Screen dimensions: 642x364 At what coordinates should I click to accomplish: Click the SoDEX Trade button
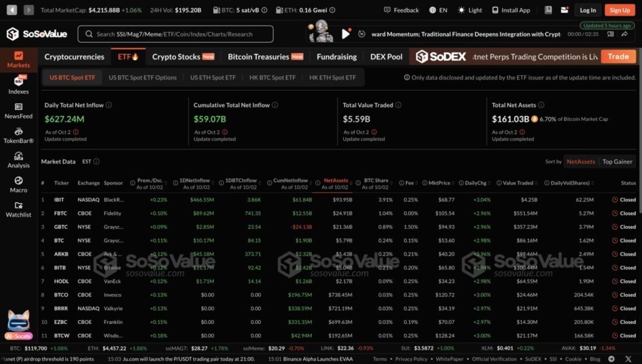pos(618,56)
